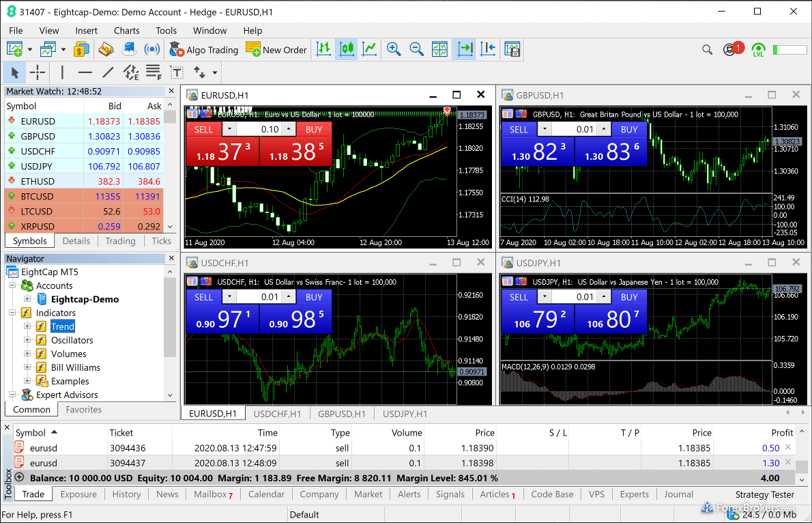The image size is (812, 523).
Task: Close eurusd position ticket 3094436
Action: [x=787, y=447]
